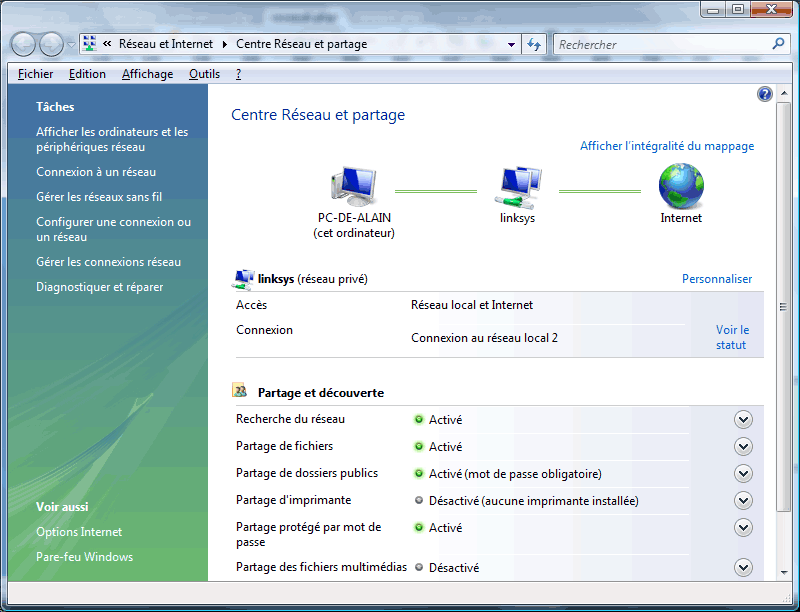Screen dimensions: 800x612
Task: Click the refresh button beside address bar
Action: tap(534, 44)
